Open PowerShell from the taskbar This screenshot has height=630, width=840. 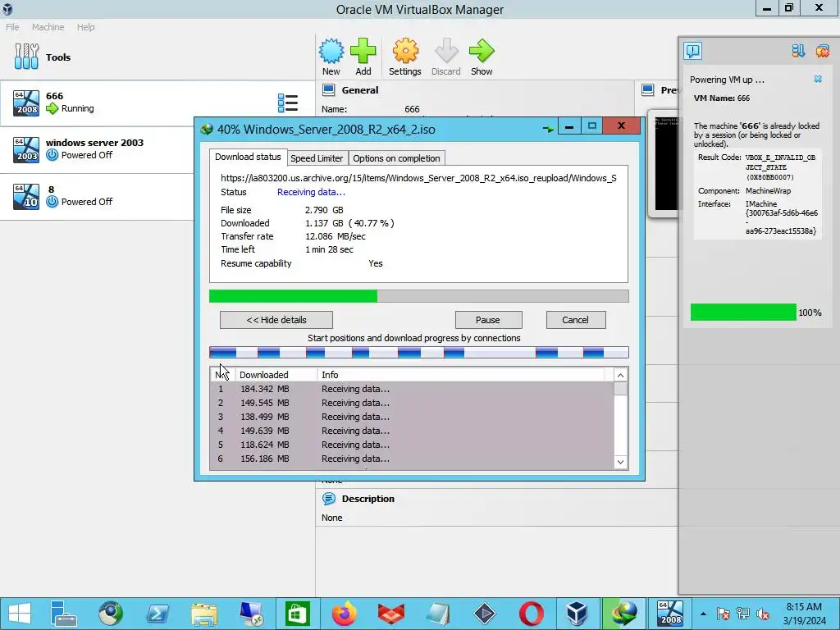[157, 614]
